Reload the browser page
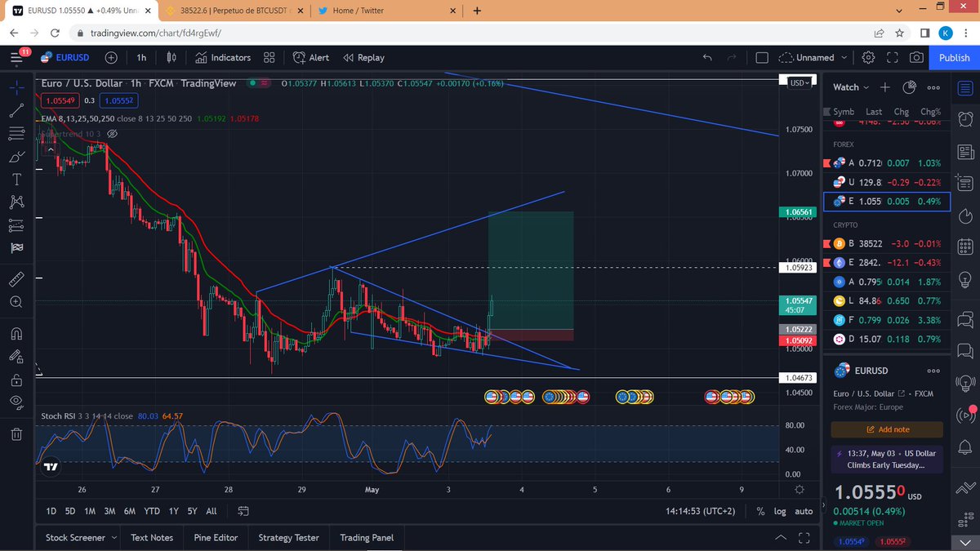Screen dimensions: 980x551 [x=55, y=33]
